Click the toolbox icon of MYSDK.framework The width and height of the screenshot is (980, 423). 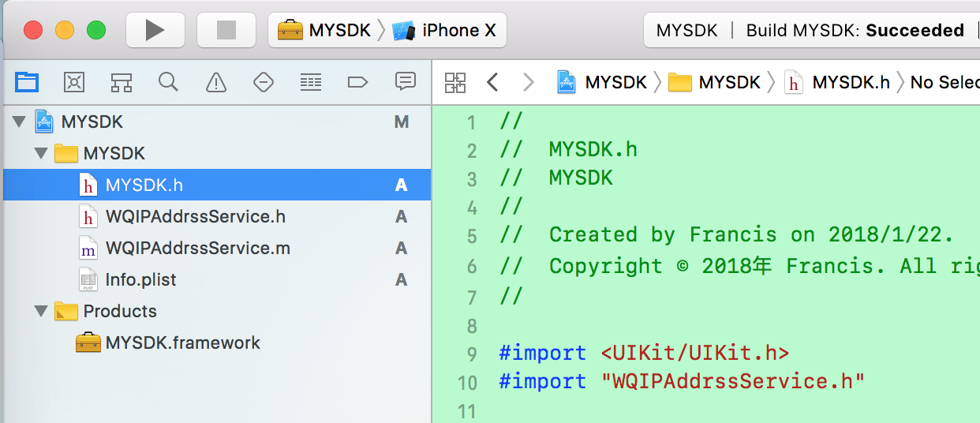tap(88, 343)
